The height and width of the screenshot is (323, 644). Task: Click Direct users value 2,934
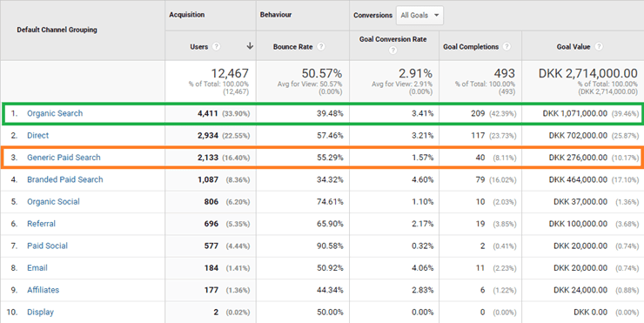pyautogui.click(x=208, y=135)
